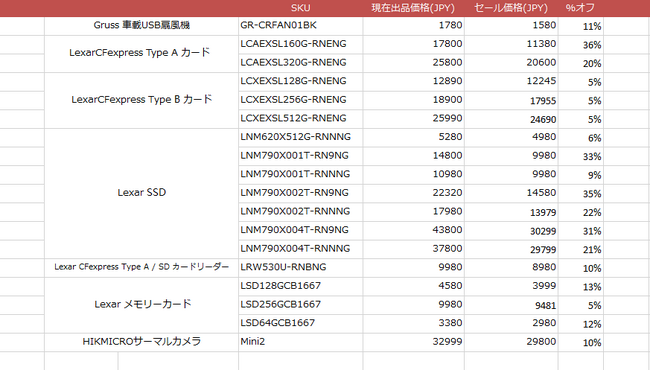The width and height of the screenshot is (650, 371).
Task: Select the Lexar メモリーカード cell
Action: [x=141, y=305]
